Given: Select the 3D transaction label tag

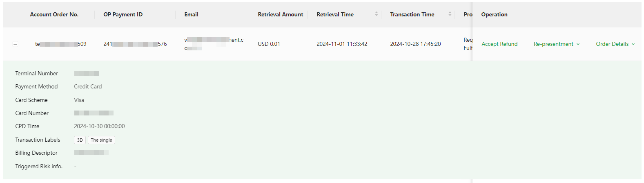Looking at the screenshot, I should pyautogui.click(x=80, y=140).
